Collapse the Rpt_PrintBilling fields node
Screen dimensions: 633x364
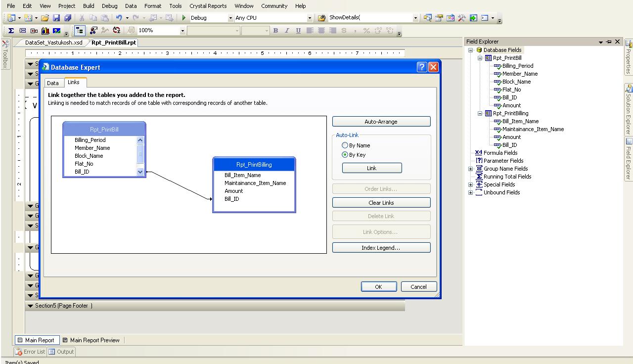point(480,113)
